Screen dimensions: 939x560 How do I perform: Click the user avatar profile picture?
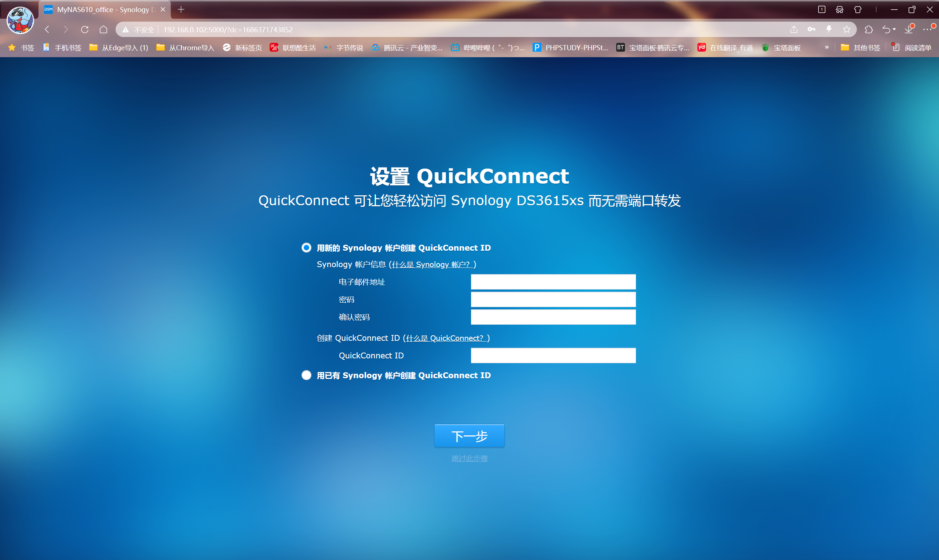(21, 20)
